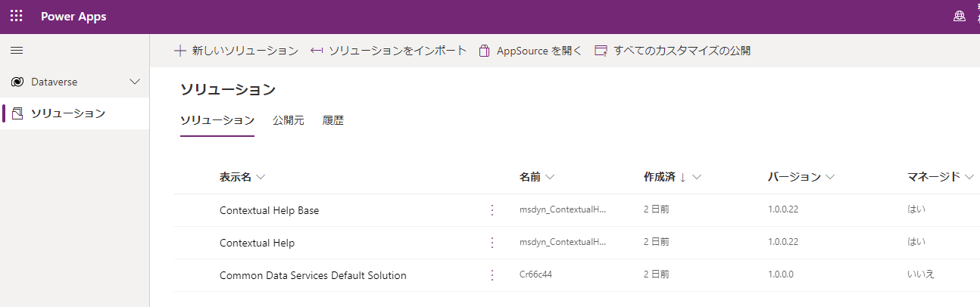980x307 pixels.
Task: Click the Cr66c44 name cell
Action: pyautogui.click(x=535, y=275)
